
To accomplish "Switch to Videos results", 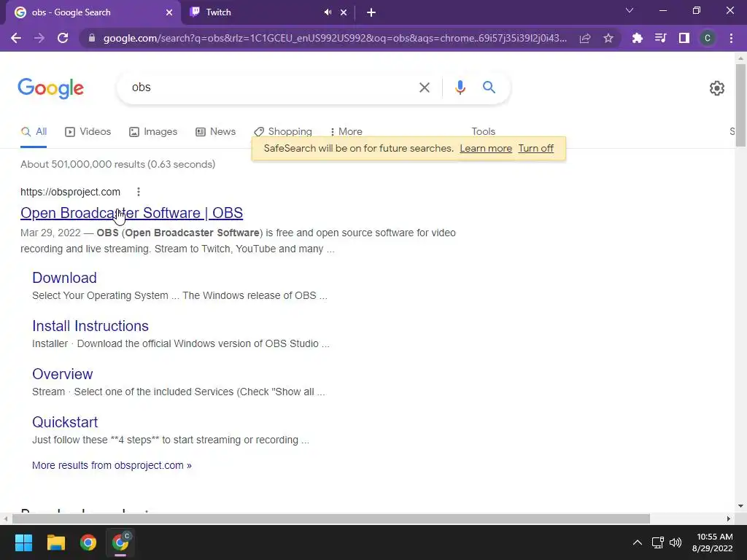I will tap(88, 131).
